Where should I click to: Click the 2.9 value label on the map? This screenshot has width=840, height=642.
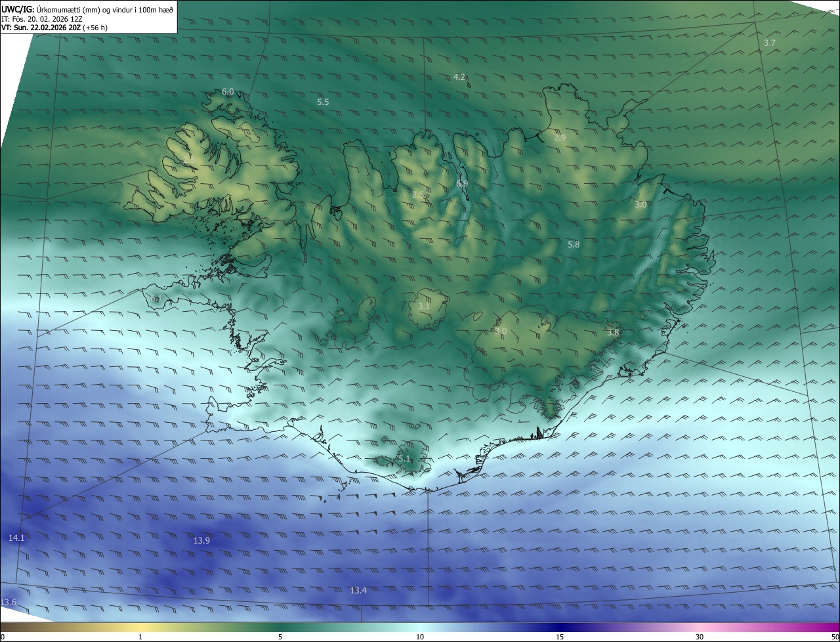pos(560,138)
